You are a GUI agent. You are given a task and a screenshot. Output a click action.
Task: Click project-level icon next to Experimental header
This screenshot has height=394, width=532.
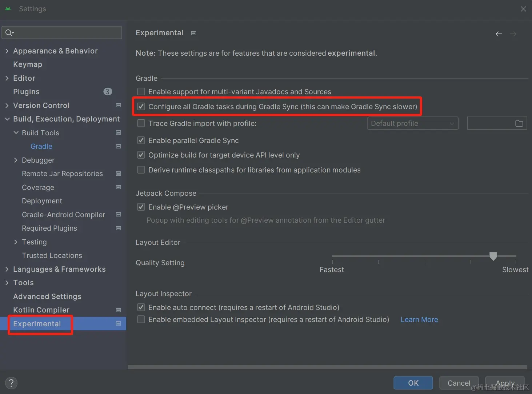(x=194, y=33)
